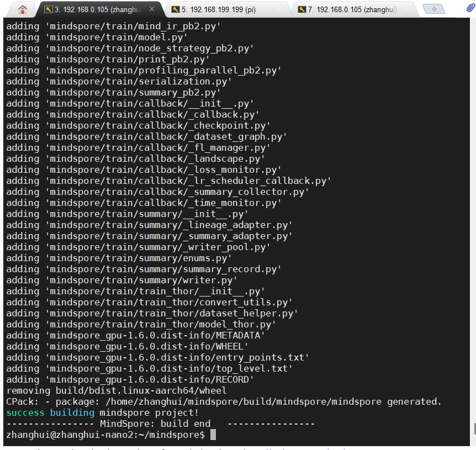The height and width of the screenshot is (450, 476).
Task: Click the summary/enums.py line
Action: [x=119, y=258]
